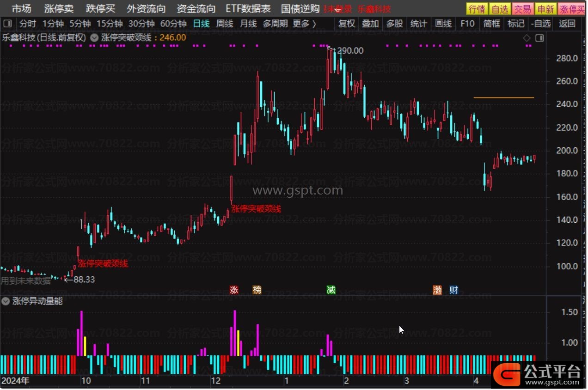
Task: Click the green 减 event marker icon
Action: (x=331, y=290)
